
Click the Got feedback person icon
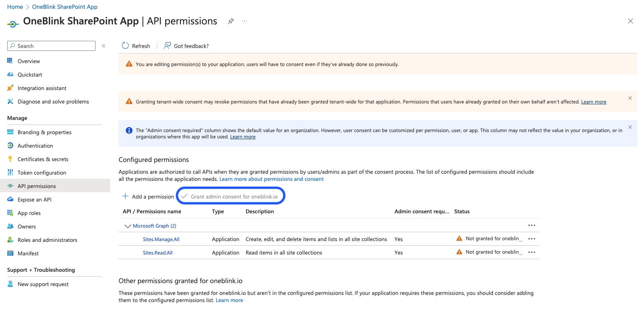pyautogui.click(x=167, y=46)
